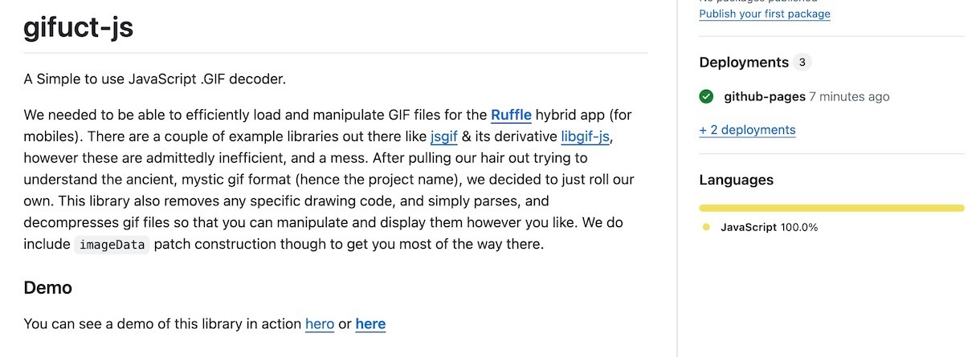Click the yellow language progress bar
Viewport: 980px width, 357px height.
click(x=831, y=208)
